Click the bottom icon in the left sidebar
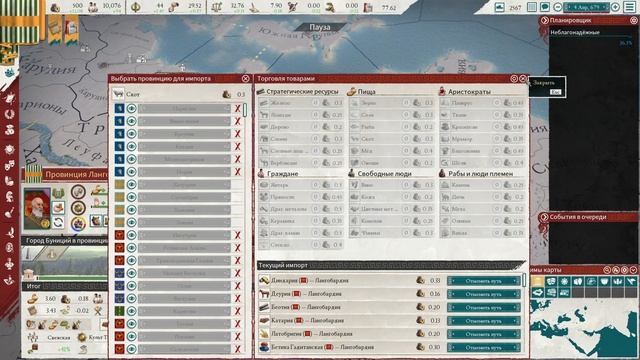 tap(10, 281)
